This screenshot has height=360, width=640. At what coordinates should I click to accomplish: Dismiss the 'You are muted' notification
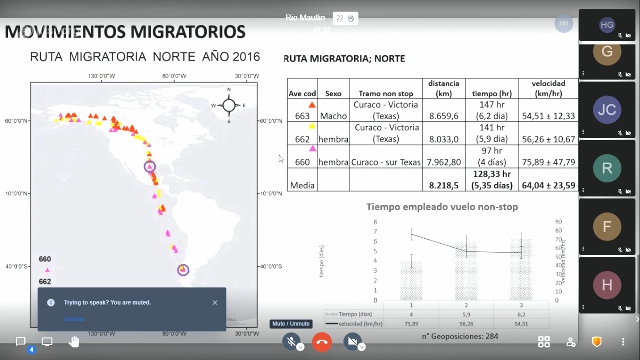point(215,302)
